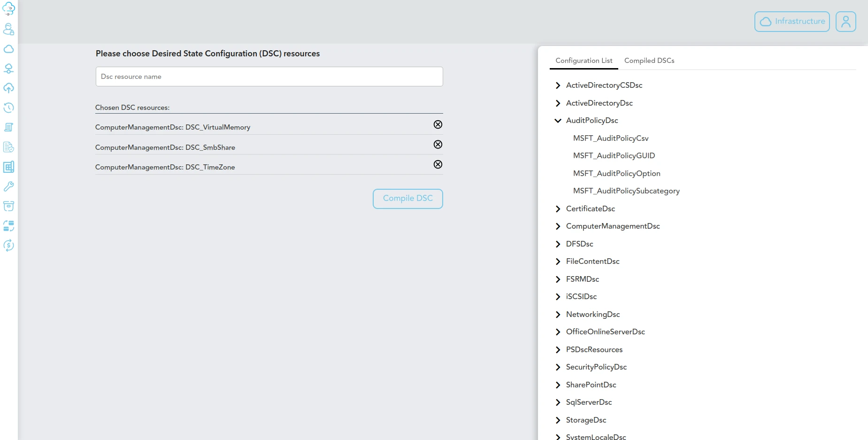Focus the Dsc resource name field
This screenshot has height=440, width=868.
tap(269, 77)
